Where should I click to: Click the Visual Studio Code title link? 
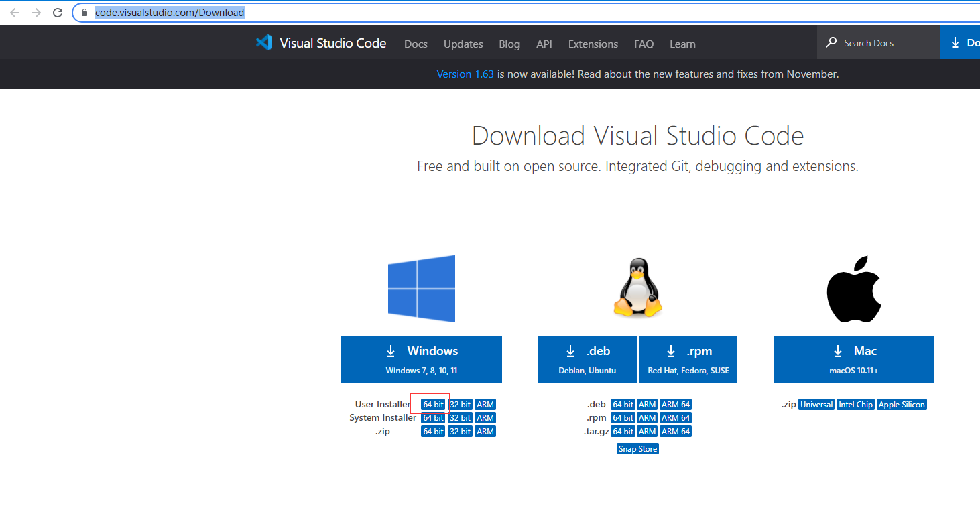coord(333,43)
